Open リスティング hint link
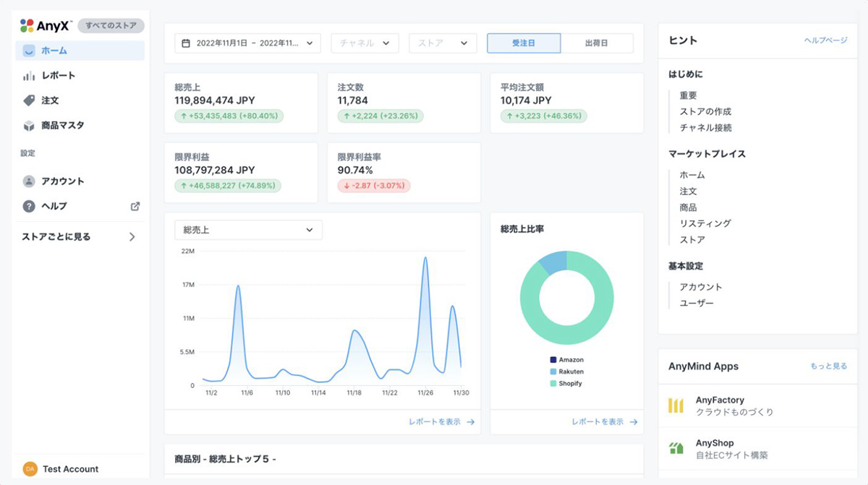The width and height of the screenshot is (868, 485). (705, 223)
